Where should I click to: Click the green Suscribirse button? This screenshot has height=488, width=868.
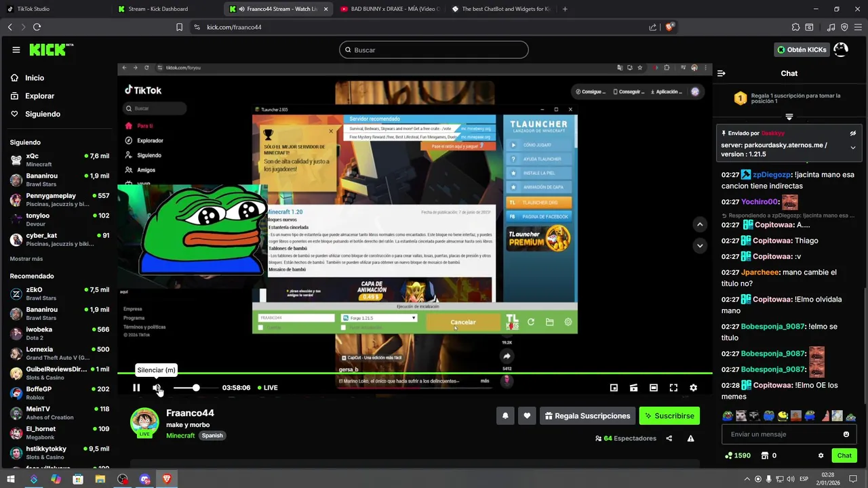(669, 416)
